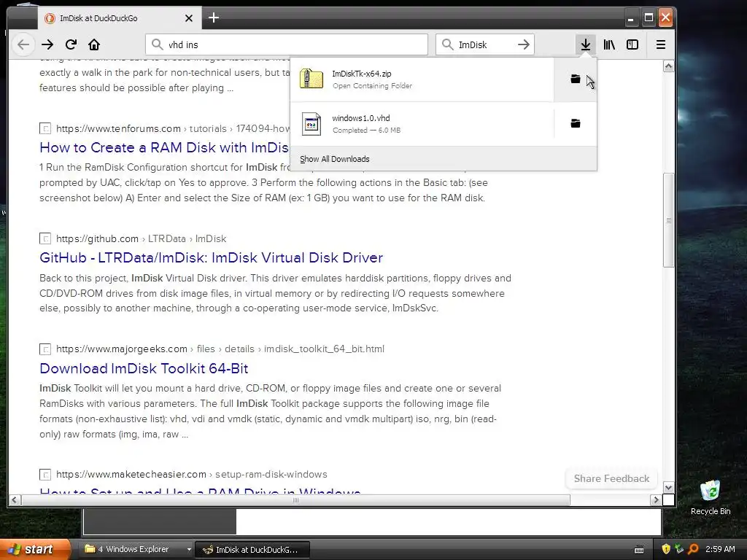This screenshot has height=560, width=747.
Task: Click the security shield tray icon
Action: 666,549
